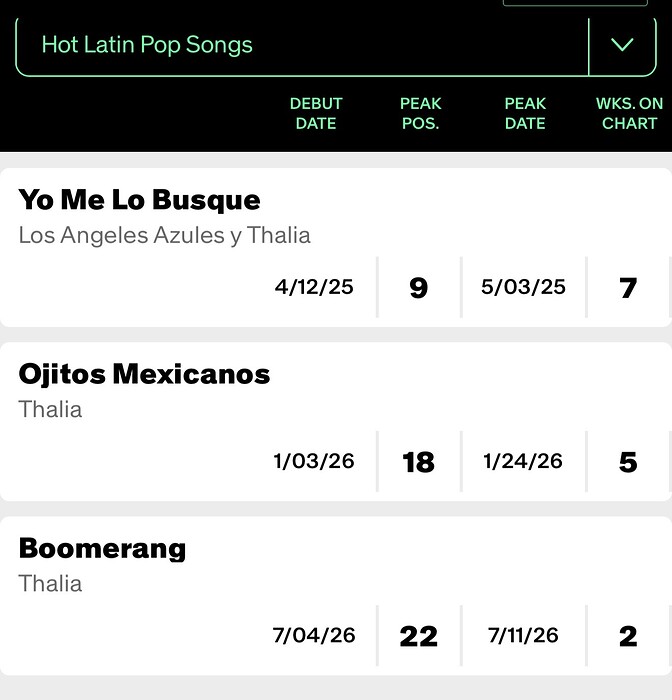Click peak position 9 for Yo Me Lo Busque
Viewport: 672px width, 700px height.
419,288
